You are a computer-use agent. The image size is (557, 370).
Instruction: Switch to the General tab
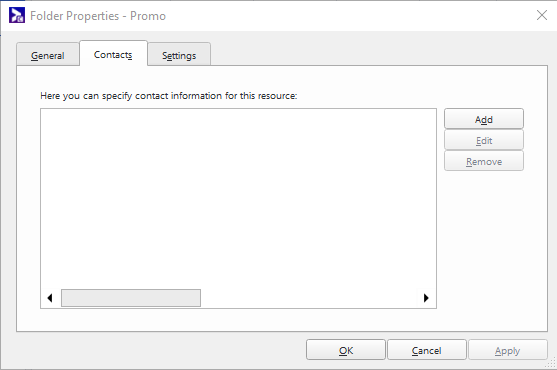(48, 55)
